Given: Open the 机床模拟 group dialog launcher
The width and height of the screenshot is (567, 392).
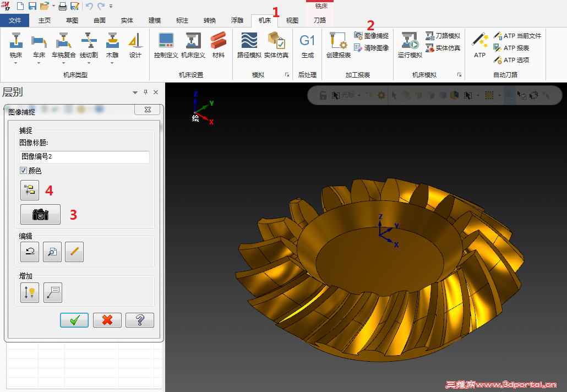Looking at the screenshot, I should pos(459,75).
